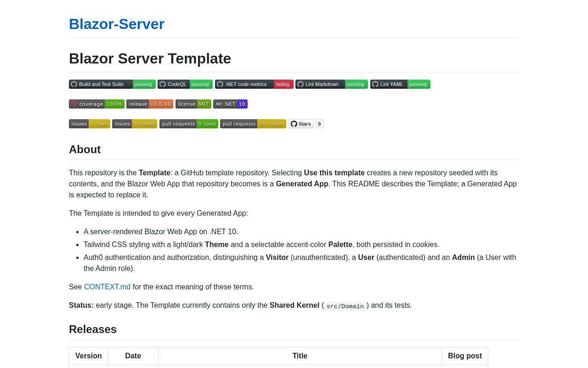Viewport: 588px width, 368px height.
Task: Click the Date table column header
Action: click(133, 356)
